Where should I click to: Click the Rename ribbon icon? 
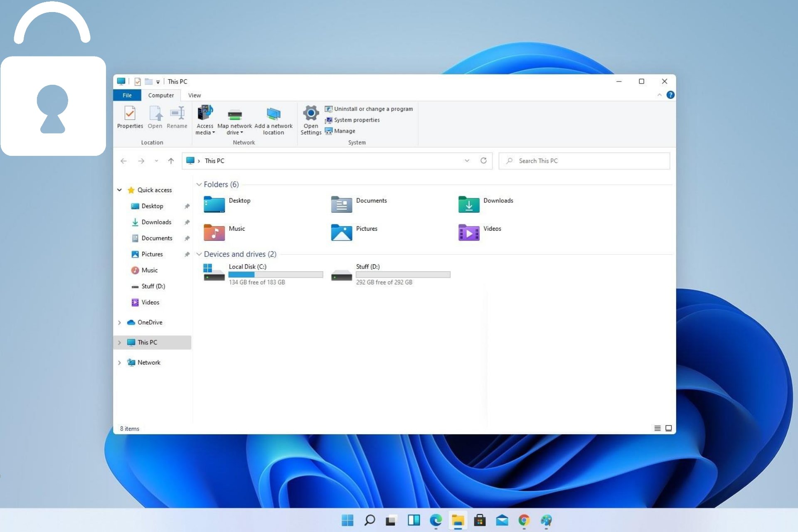177,113
